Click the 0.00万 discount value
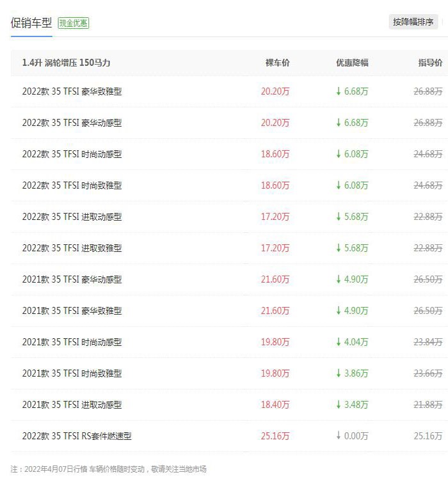The image size is (448, 477). point(352,436)
